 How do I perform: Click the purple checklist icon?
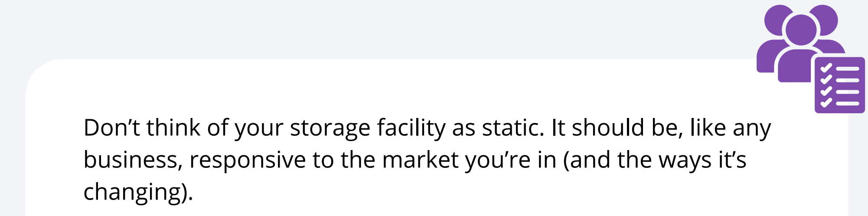click(839, 85)
